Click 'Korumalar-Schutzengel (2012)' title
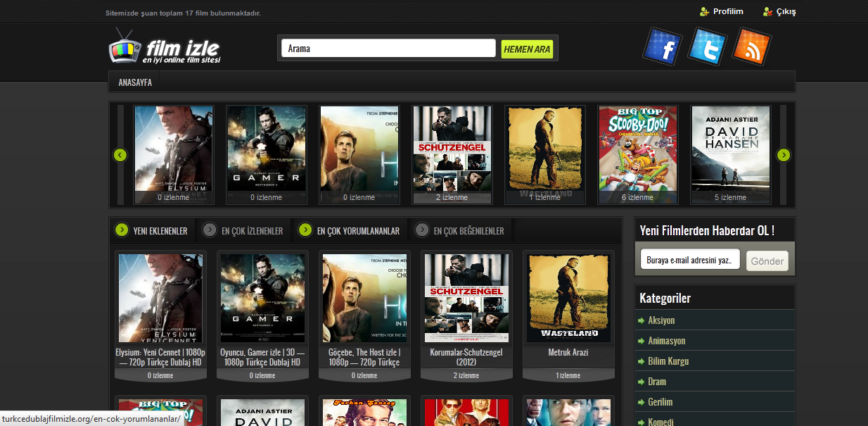Image resolution: width=868 pixels, height=426 pixels. (x=466, y=357)
